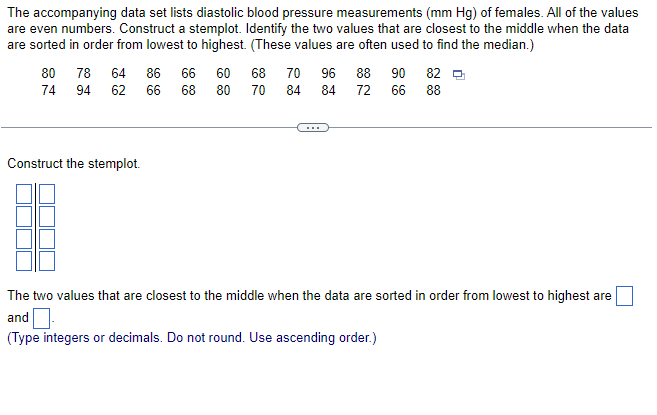Select the fourth row leaf input box
Screen dimensions: 657x415
[x=47, y=261]
